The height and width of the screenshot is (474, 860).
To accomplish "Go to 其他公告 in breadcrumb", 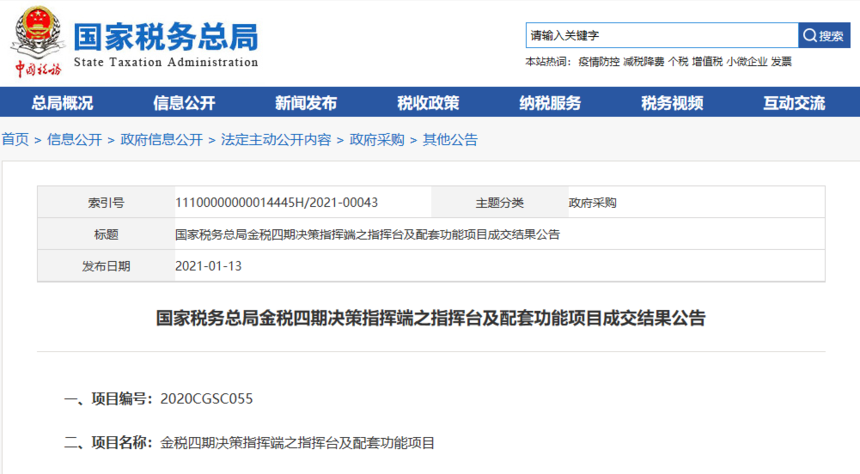I will pos(450,139).
